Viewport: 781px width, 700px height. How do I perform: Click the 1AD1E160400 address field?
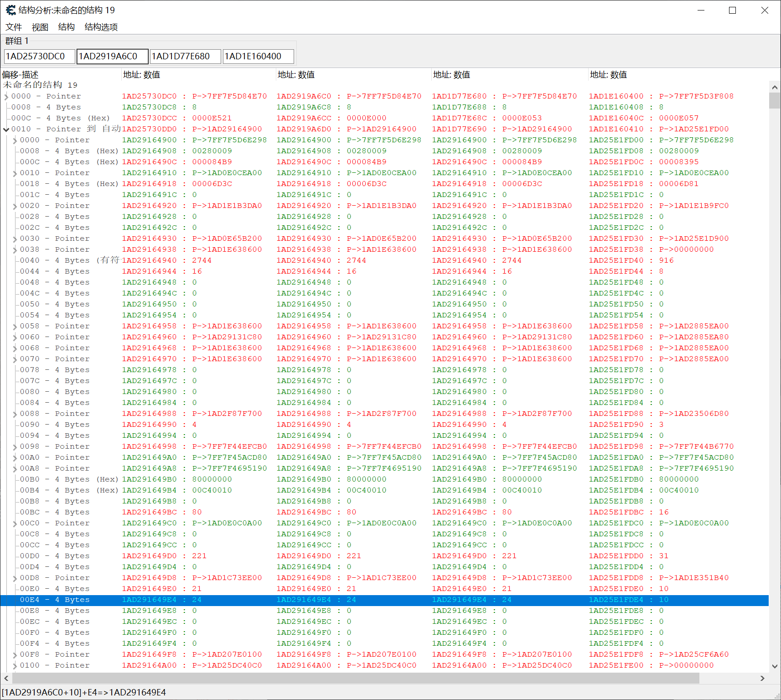point(258,56)
